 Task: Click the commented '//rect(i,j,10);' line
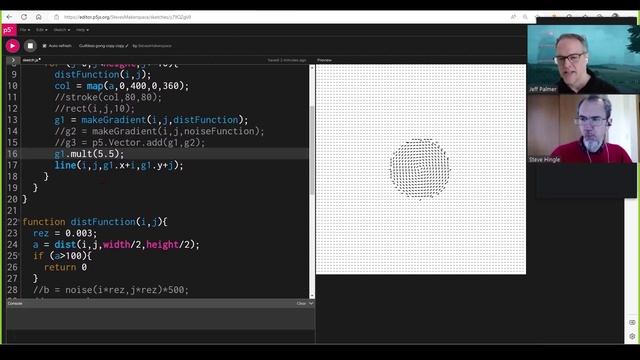[94, 109]
